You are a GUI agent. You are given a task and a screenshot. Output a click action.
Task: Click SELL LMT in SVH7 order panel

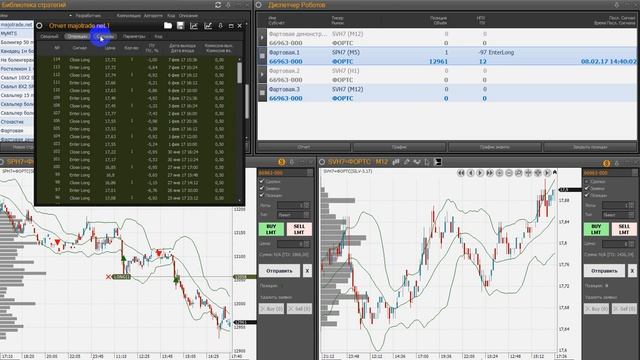pos(624,229)
